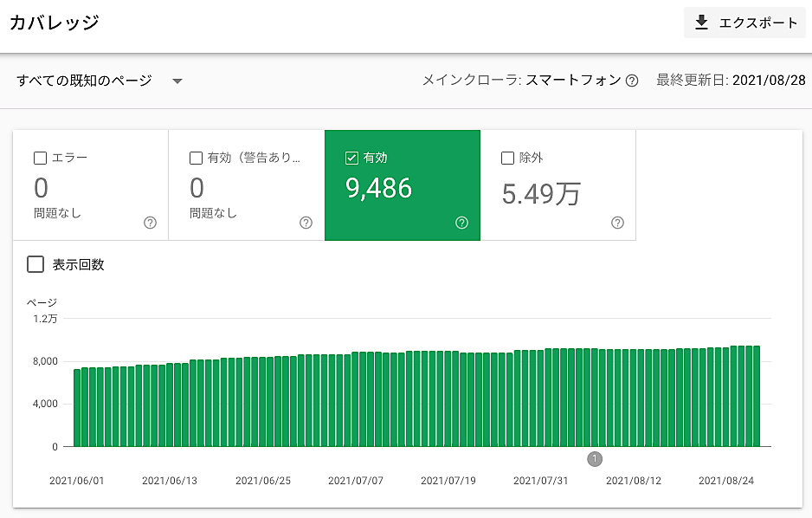Screen dimensions: 812x518
Task: Click the スマートフォン main crawler label
Action: coord(573,81)
